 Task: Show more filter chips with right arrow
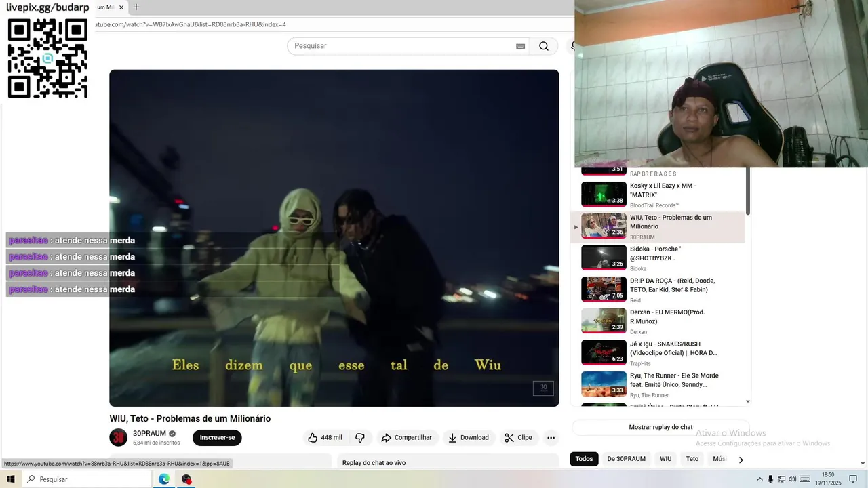(741, 460)
